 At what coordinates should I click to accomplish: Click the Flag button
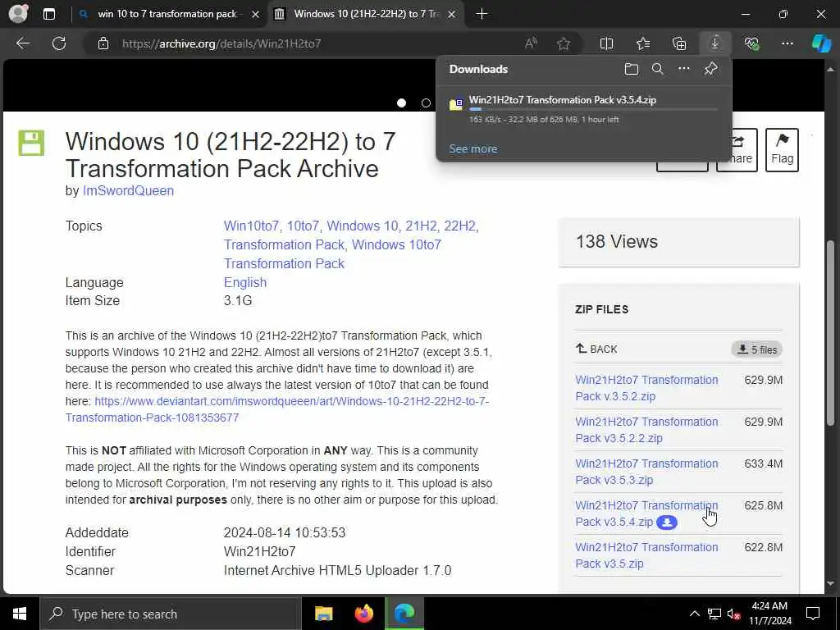click(782, 150)
